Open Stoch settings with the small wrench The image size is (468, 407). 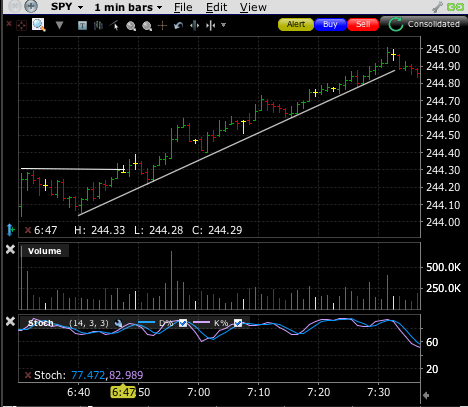[x=118, y=323]
